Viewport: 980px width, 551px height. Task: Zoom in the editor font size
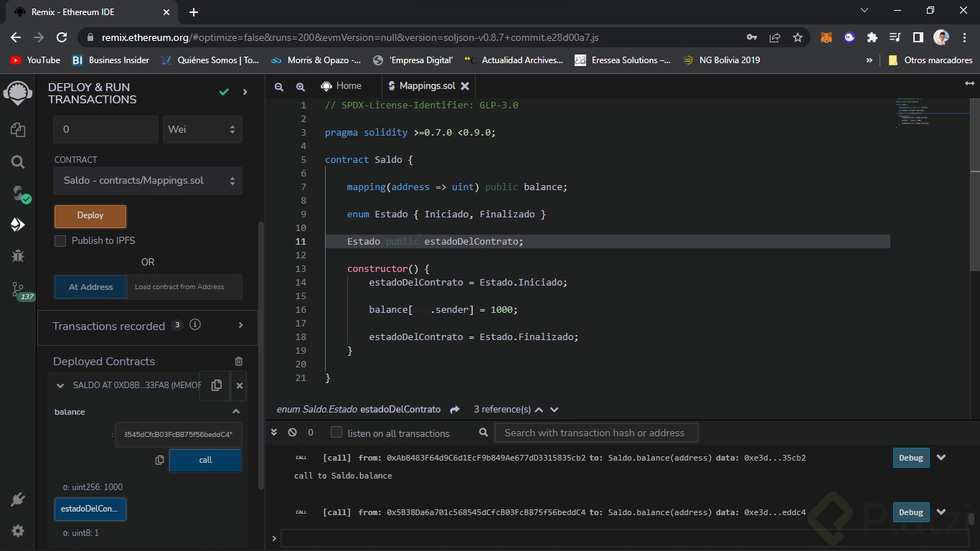click(301, 86)
